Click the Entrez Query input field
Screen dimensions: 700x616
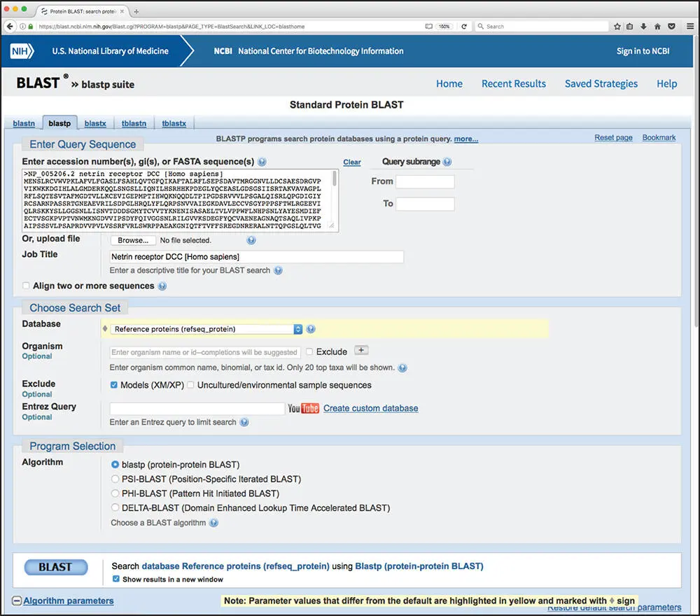click(197, 408)
